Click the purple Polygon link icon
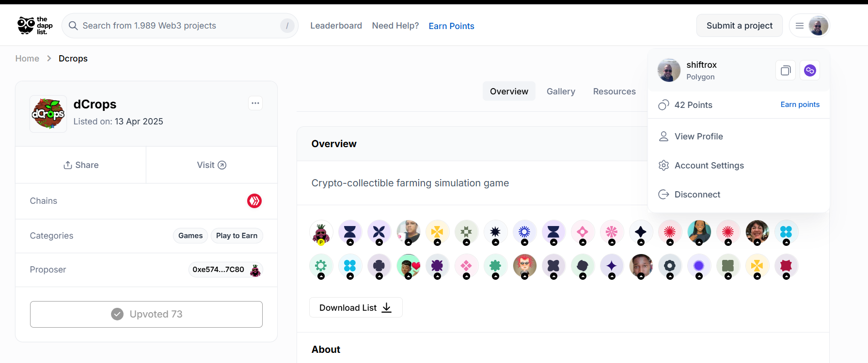Screen dimensions: 868x363 pos(810,71)
